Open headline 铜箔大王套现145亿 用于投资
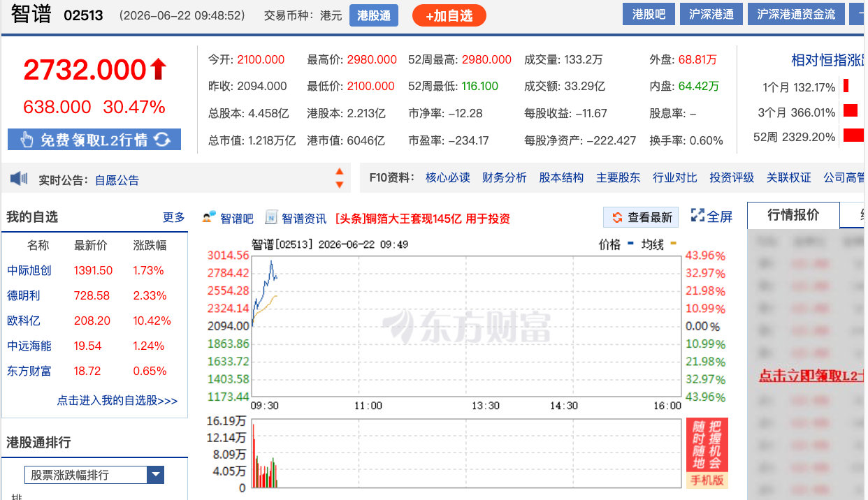Viewport: 868px width, 500px height. point(423,219)
